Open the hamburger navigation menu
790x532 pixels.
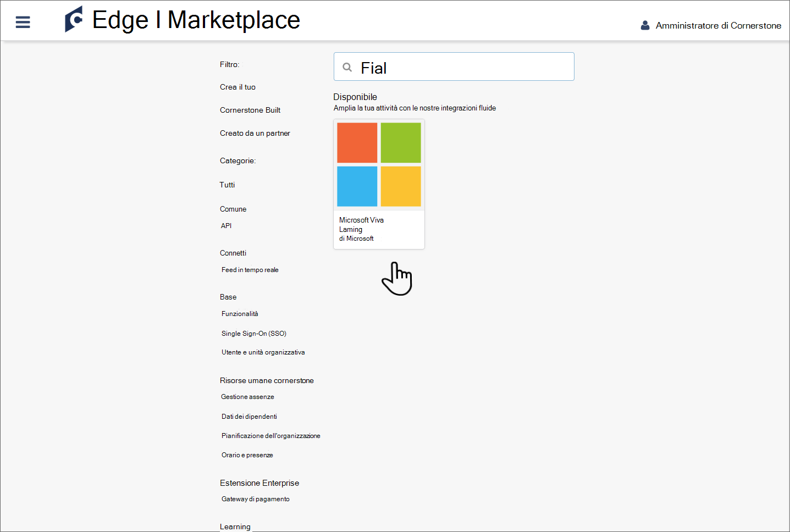pos(23,22)
